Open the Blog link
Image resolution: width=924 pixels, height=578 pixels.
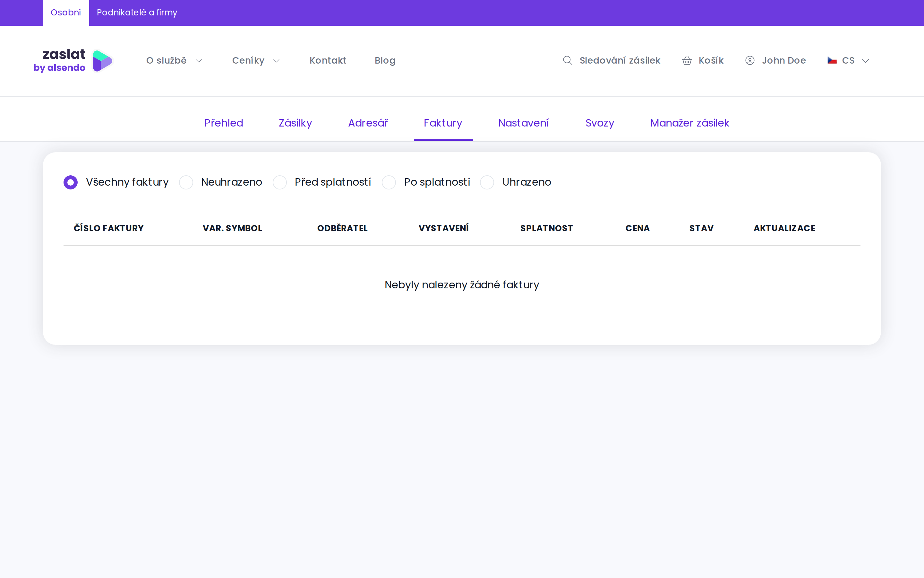point(385,61)
